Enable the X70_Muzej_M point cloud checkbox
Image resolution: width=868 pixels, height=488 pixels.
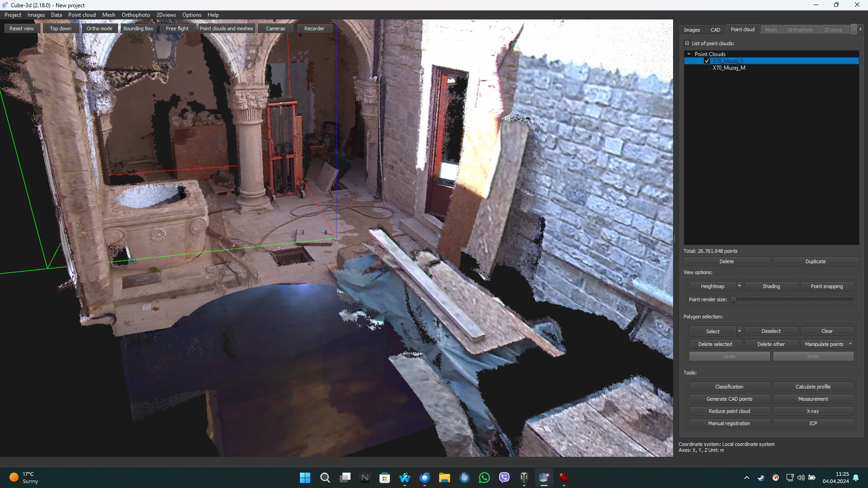click(x=707, y=68)
